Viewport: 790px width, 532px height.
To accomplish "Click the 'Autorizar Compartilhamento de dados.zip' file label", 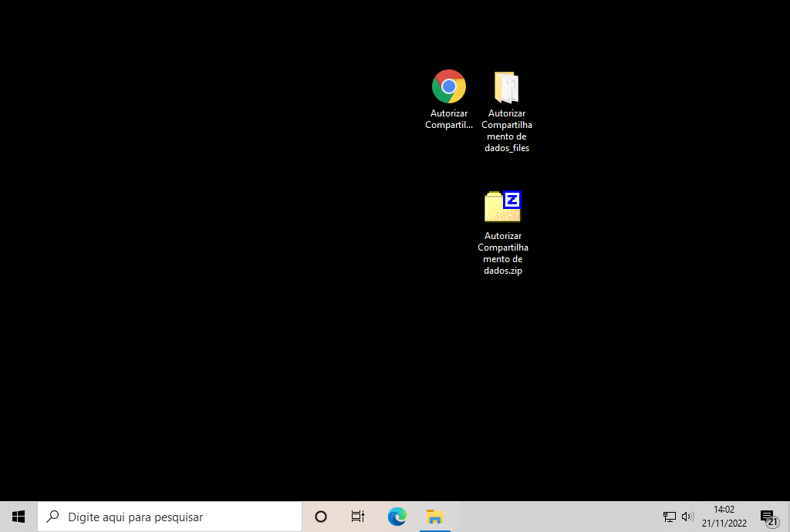I will coord(503,253).
